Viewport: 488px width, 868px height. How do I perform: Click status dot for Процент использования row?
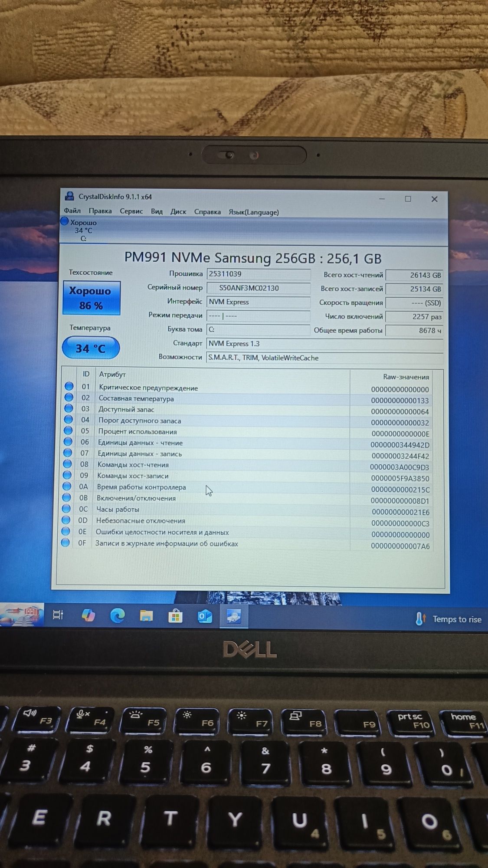(68, 430)
